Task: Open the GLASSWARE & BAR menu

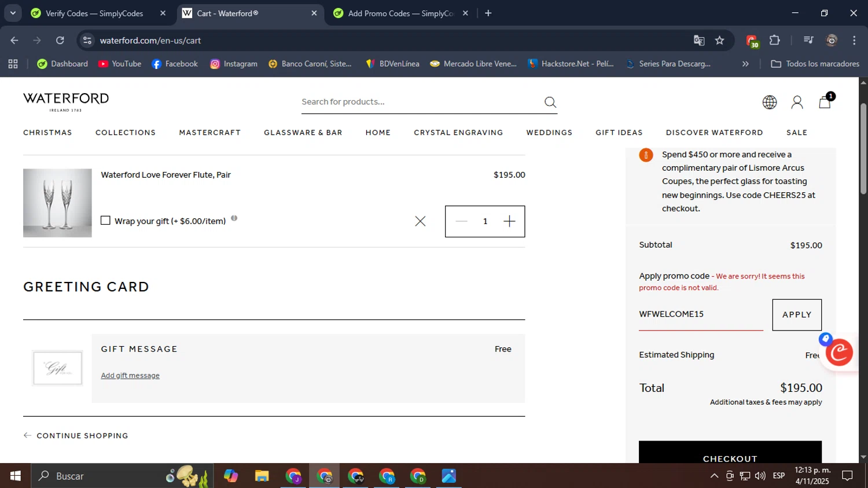Action: coord(303,133)
